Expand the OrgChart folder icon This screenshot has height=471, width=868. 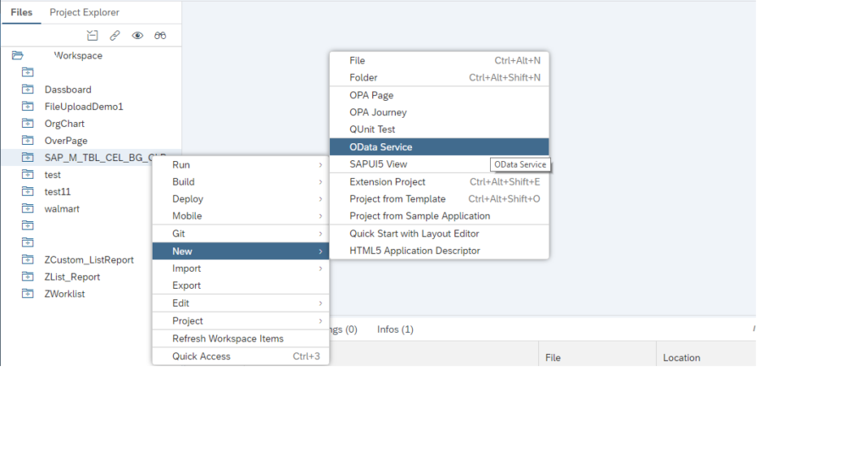click(x=27, y=124)
